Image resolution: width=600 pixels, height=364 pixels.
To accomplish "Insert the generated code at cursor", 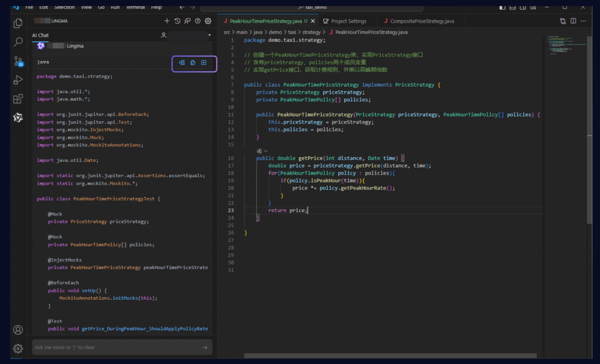I will tap(182, 63).
